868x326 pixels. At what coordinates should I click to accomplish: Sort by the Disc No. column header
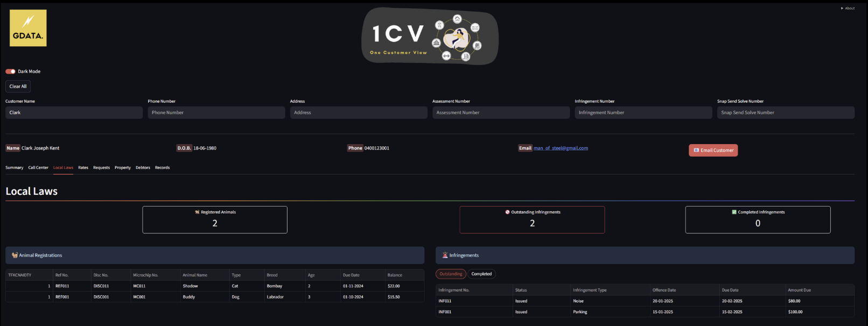tap(110, 275)
